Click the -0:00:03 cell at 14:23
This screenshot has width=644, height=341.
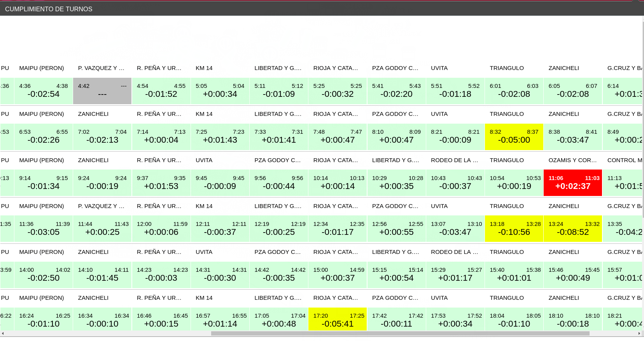(x=161, y=275)
